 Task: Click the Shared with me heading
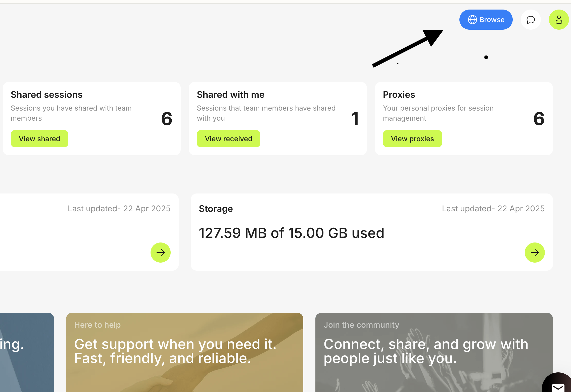pyautogui.click(x=230, y=95)
